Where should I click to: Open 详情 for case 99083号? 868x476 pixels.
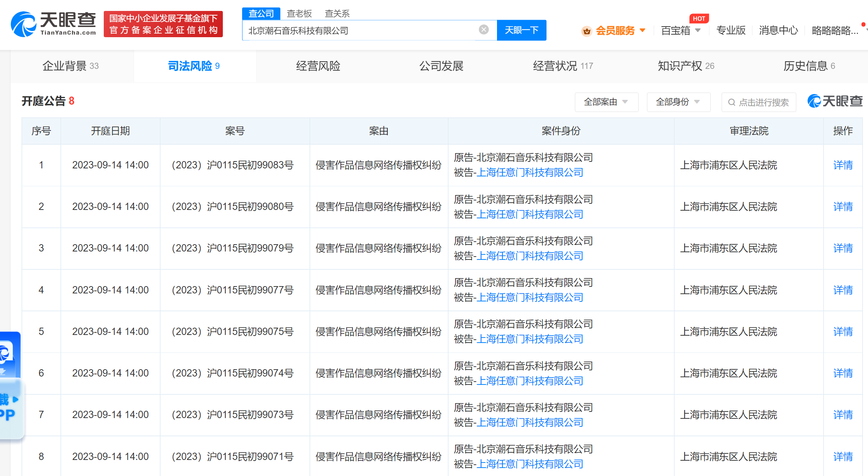click(x=843, y=165)
